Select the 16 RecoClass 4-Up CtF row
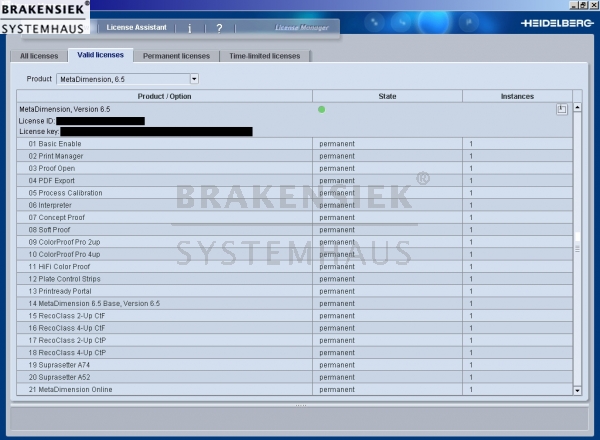This screenshot has height=440, width=600. click(295, 328)
